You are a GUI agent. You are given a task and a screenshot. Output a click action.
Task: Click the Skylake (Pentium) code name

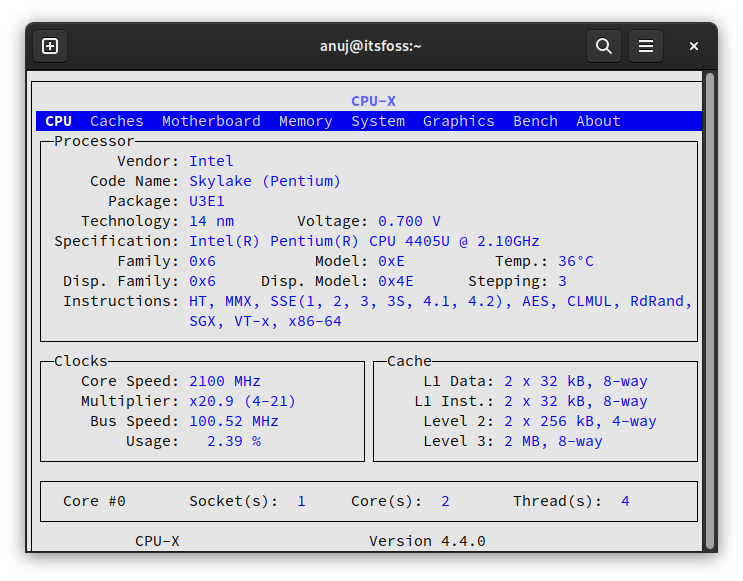(x=265, y=181)
